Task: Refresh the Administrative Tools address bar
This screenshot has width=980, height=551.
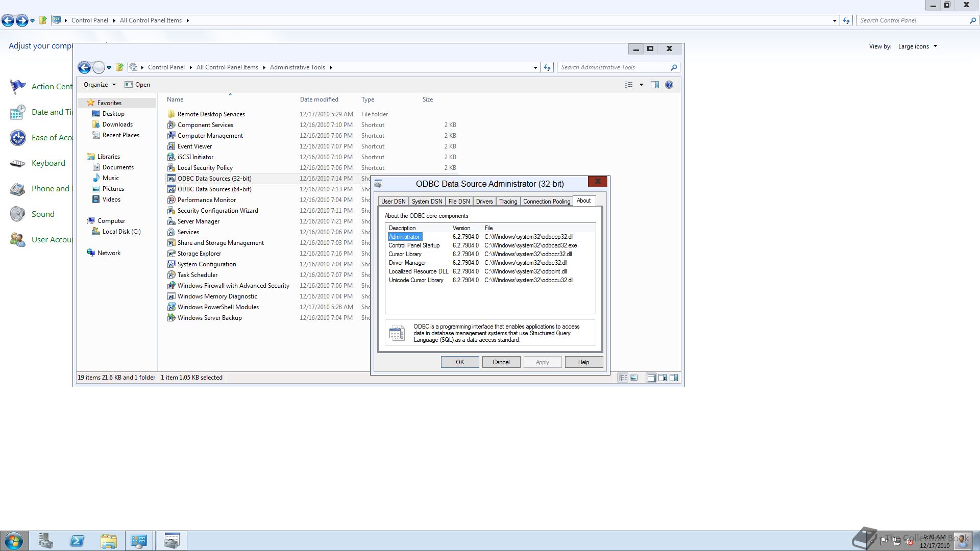Action: [x=547, y=67]
